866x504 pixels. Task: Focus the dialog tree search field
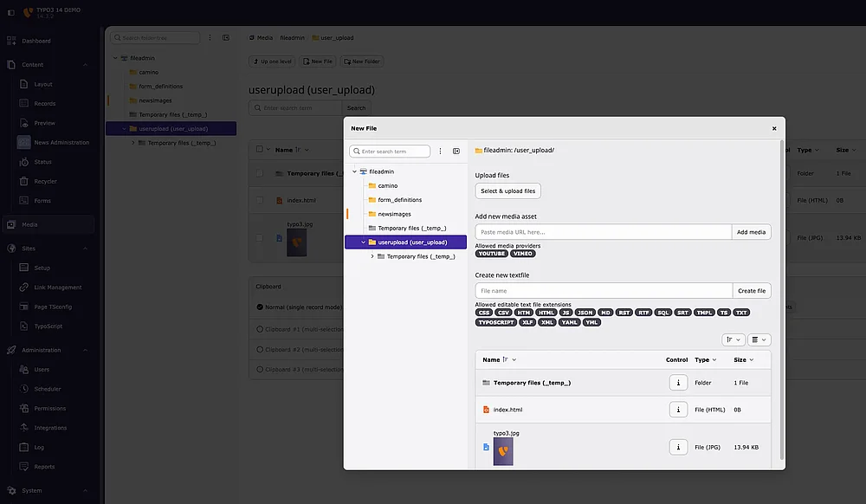coord(390,152)
